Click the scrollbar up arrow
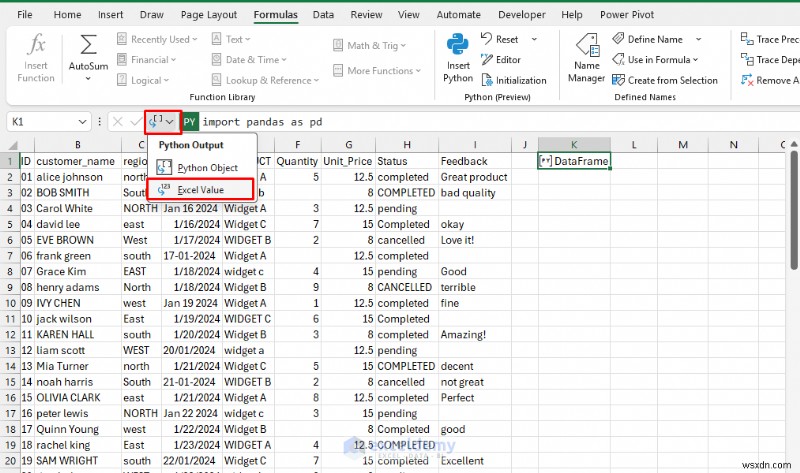The image size is (800, 473). [x=794, y=145]
